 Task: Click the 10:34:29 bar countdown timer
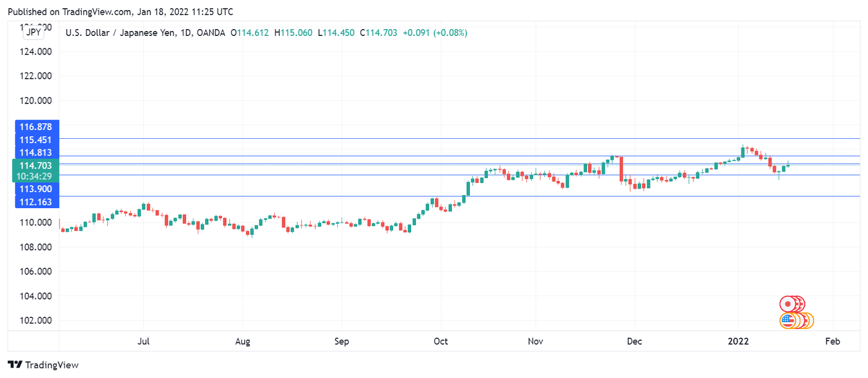(35, 176)
